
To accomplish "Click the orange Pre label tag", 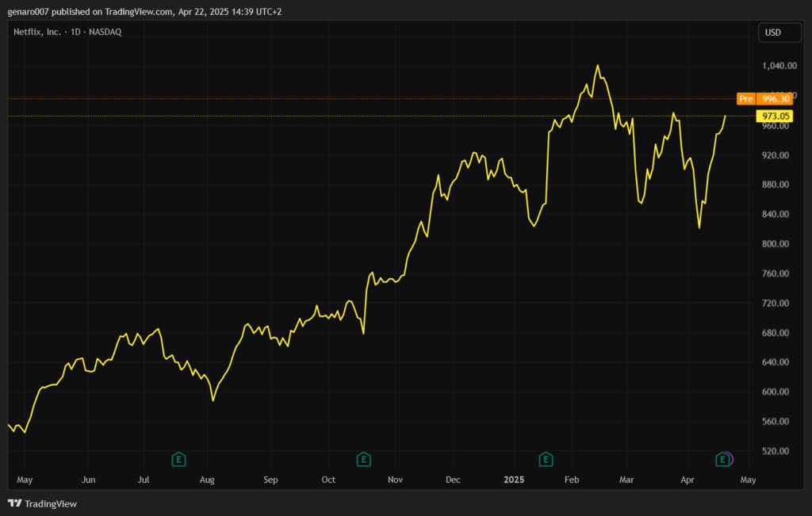I will (745, 99).
